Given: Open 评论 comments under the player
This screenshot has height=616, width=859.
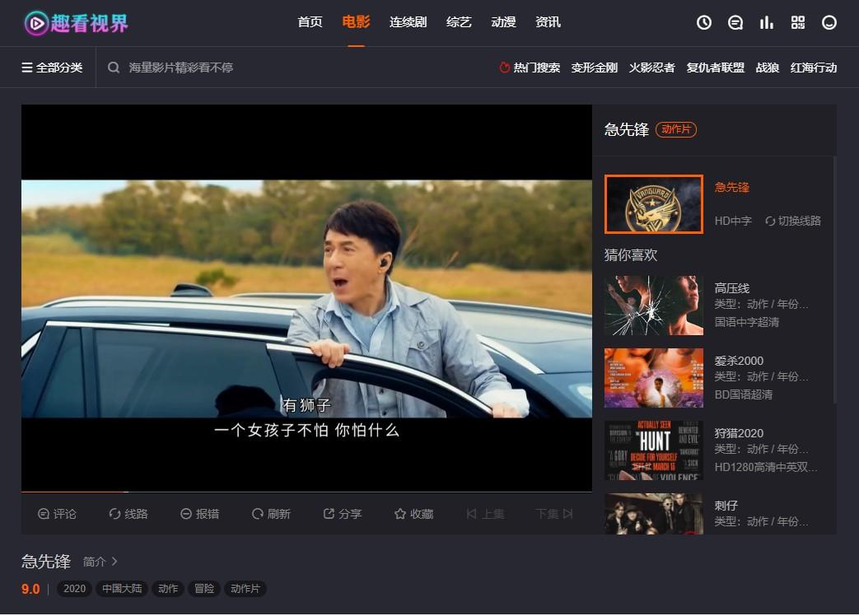Looking at the screenshot, I should 57,514.
